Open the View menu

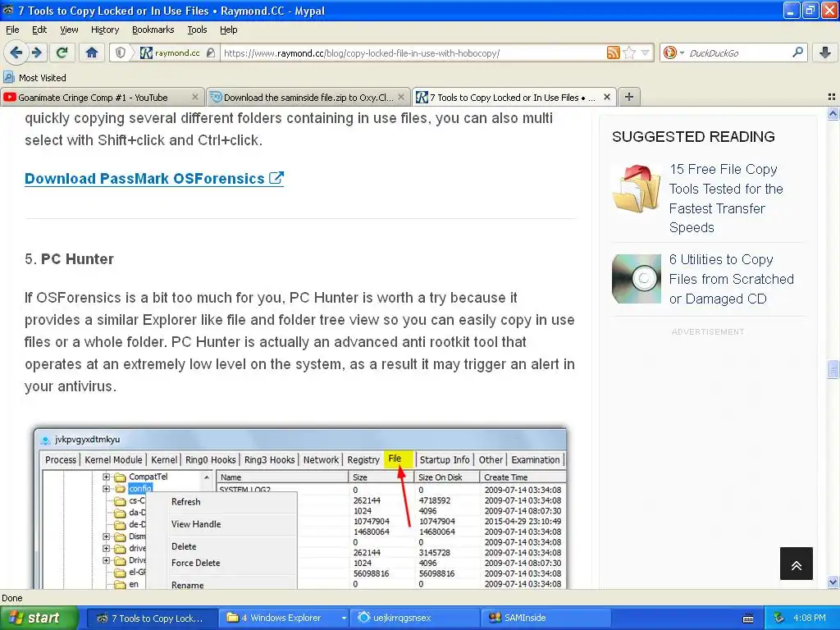pyautogui.click(x=69, y=30)
